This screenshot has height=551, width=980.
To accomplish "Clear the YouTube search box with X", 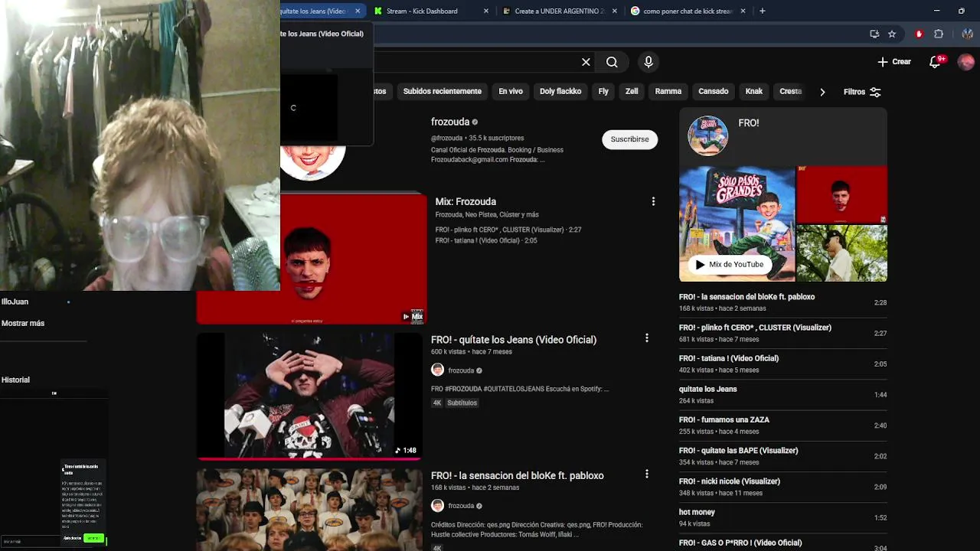I will [586, 62].
